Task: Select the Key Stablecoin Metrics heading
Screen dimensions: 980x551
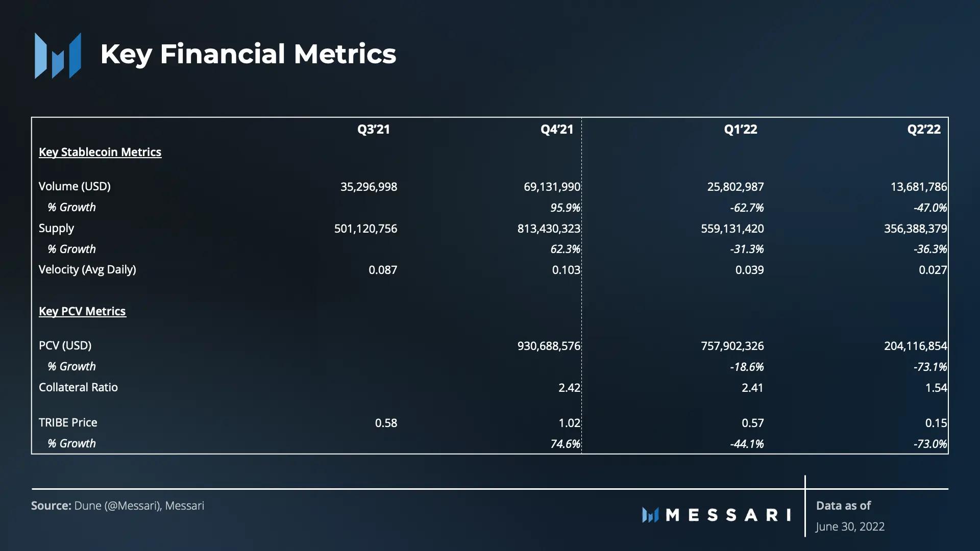Action: pyautogui.click(x=100, y=152)
